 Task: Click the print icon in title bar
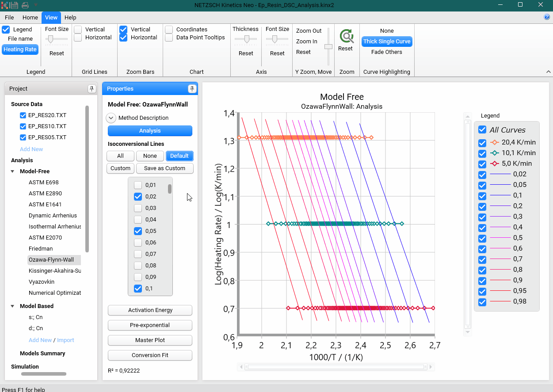click(x=25, y=5)
